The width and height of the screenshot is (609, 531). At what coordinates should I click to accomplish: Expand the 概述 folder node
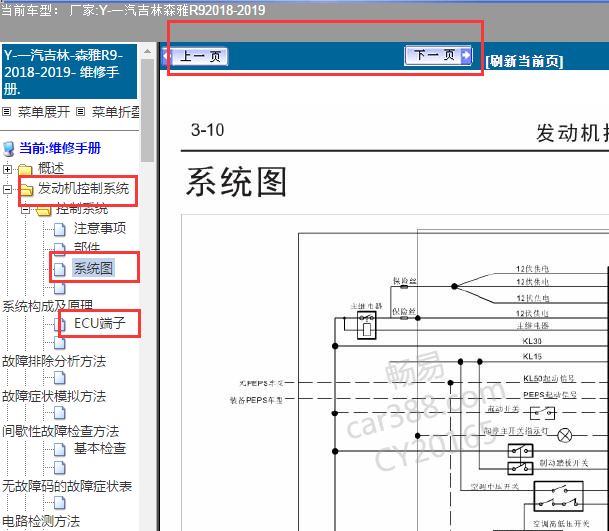7,169
